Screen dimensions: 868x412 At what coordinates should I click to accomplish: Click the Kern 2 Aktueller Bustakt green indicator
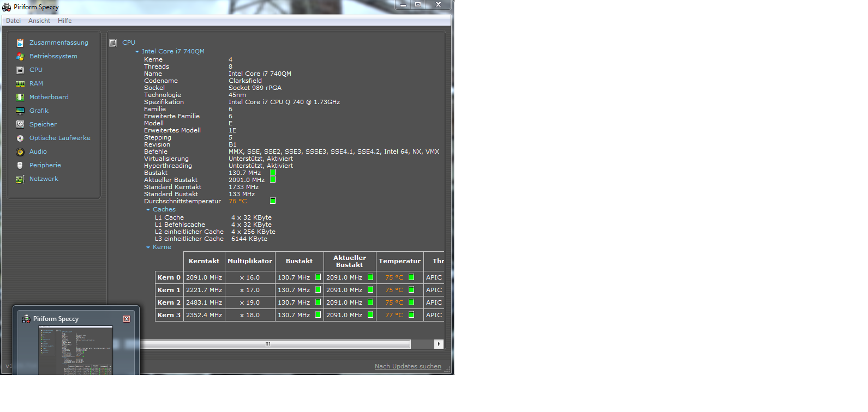(370, 302)
